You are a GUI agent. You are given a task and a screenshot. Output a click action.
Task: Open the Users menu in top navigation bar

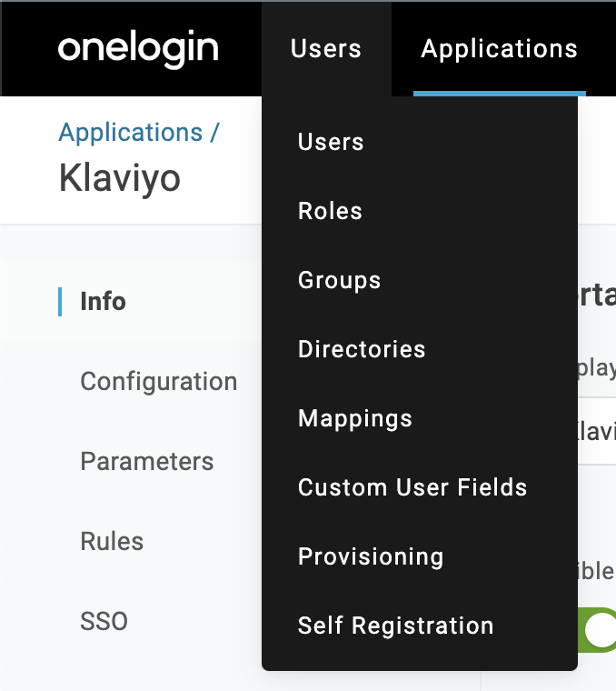pyautogui.click(x=325, y=48)
